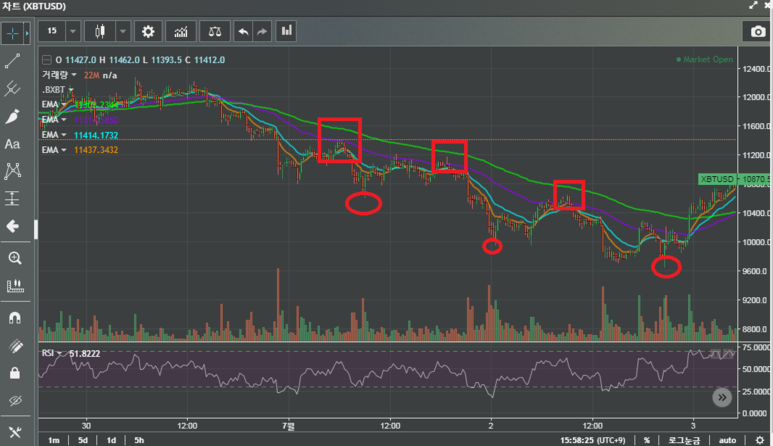
Task: Open the RSI indicator dropdown
Action: [x=60, y=353]
